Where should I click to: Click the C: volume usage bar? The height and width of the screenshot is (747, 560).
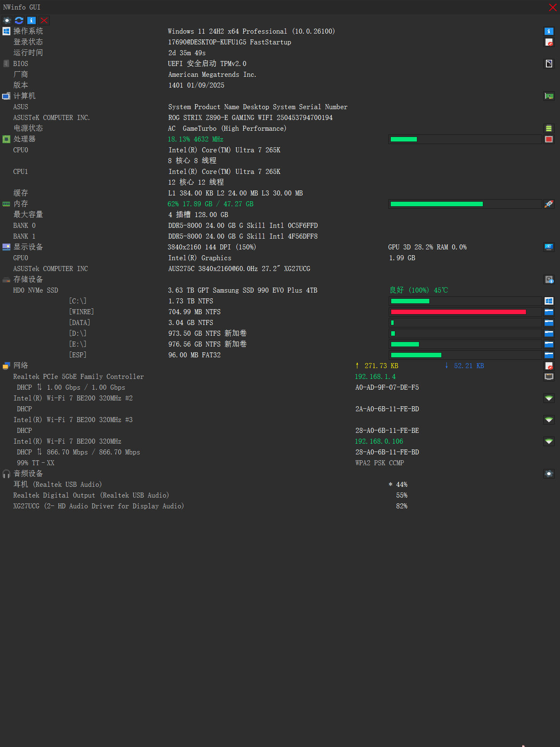(x=465, y=301)
